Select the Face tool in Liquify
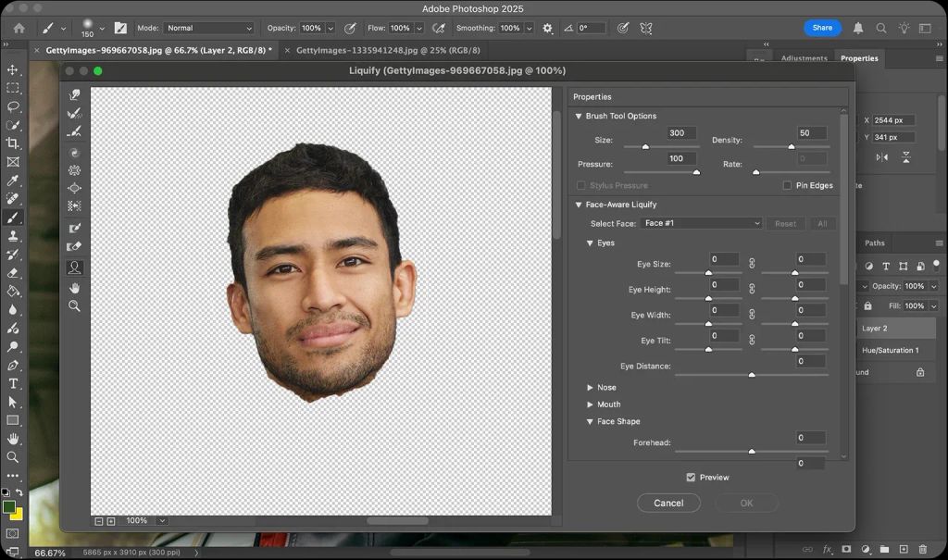The image size is (948, 560). [x=74, y=268]
